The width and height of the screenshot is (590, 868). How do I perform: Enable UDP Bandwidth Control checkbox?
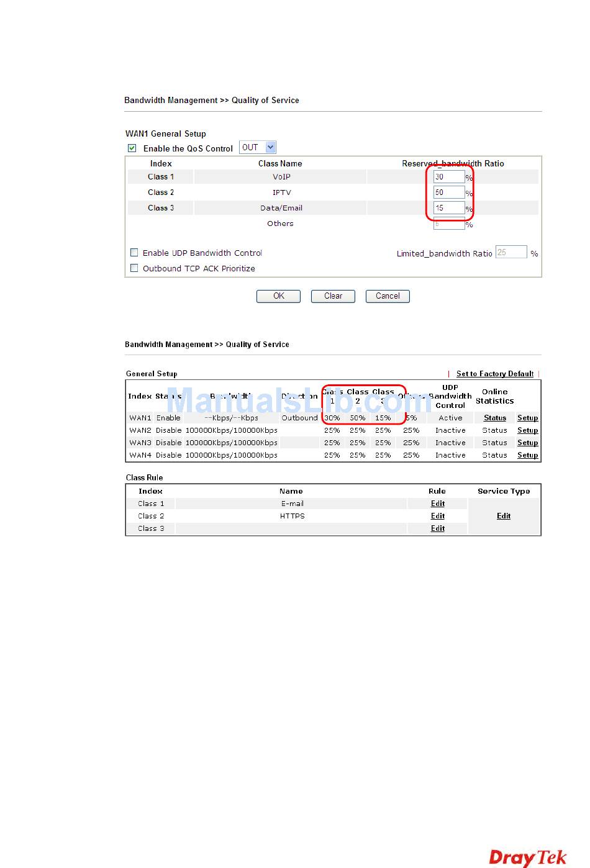[134, 253]
